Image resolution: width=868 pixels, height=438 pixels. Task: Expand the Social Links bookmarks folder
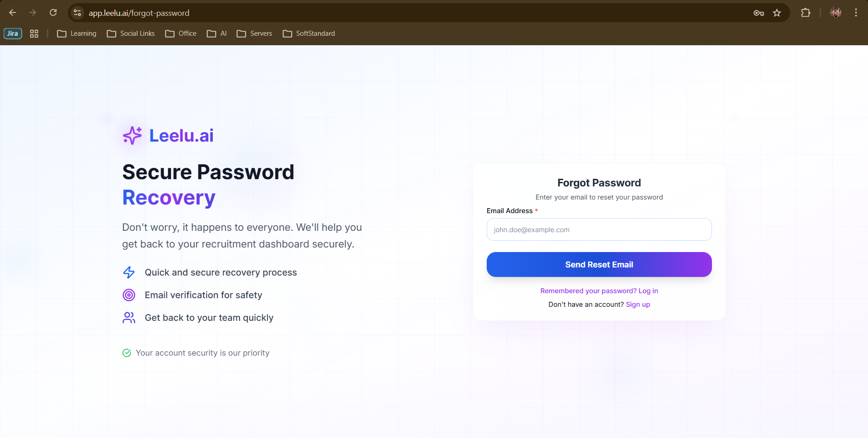[131, 33]
